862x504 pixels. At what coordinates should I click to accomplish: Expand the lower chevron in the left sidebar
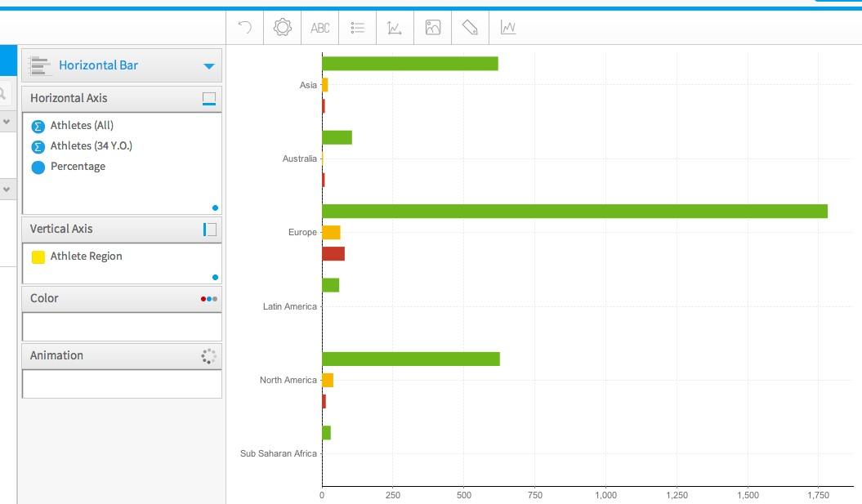[7, 190]
